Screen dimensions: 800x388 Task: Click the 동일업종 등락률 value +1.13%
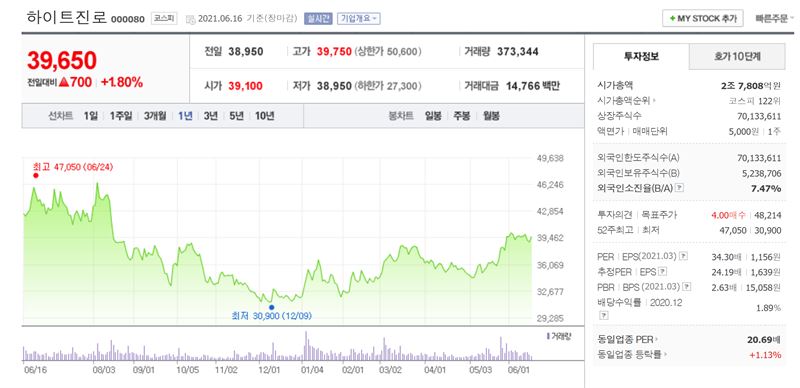click(765, 355)
